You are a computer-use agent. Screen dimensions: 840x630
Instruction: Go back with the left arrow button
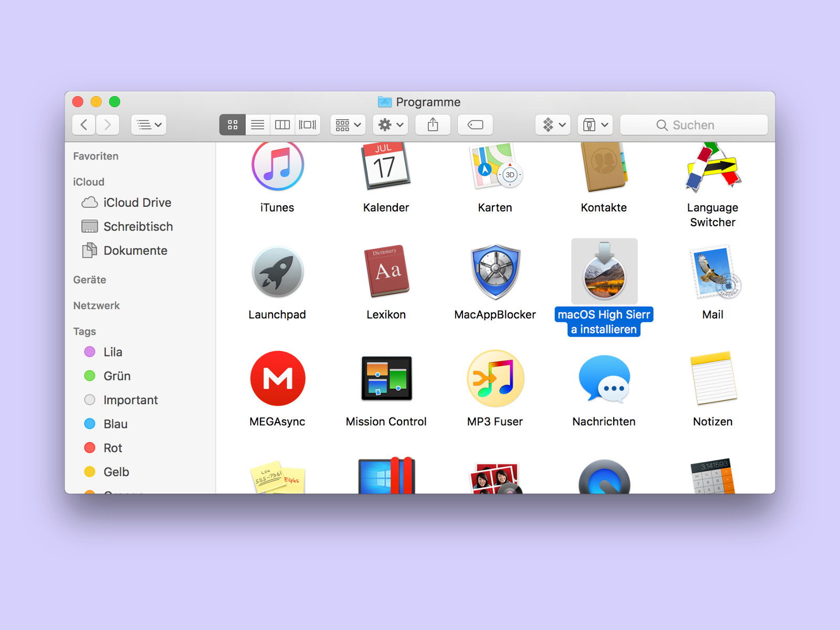83,124
